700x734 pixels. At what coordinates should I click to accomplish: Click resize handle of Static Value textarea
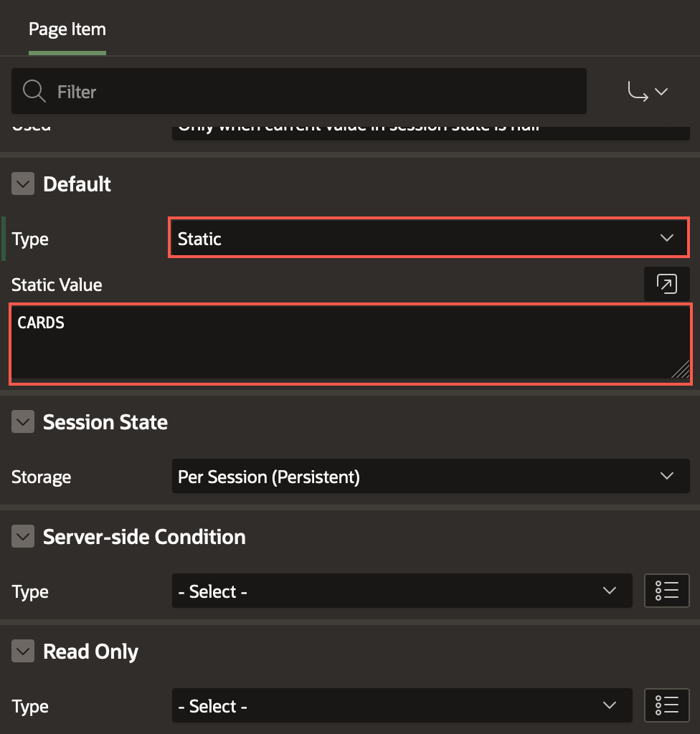(680, 370)
